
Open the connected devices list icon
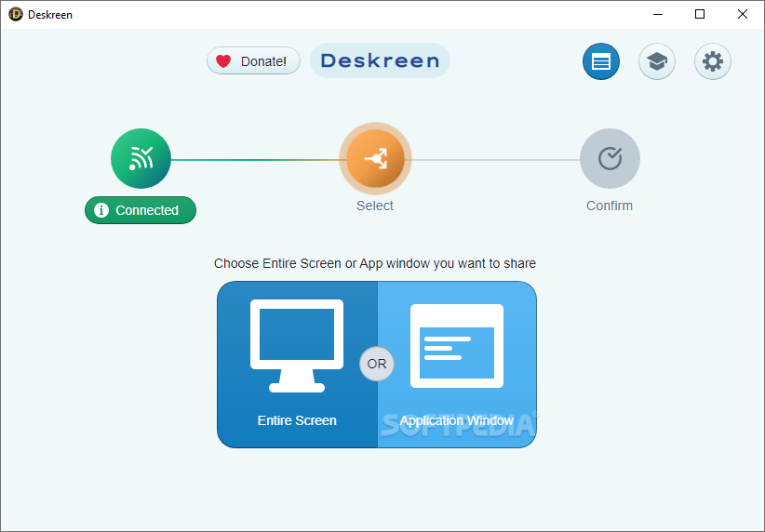(600, 61)
